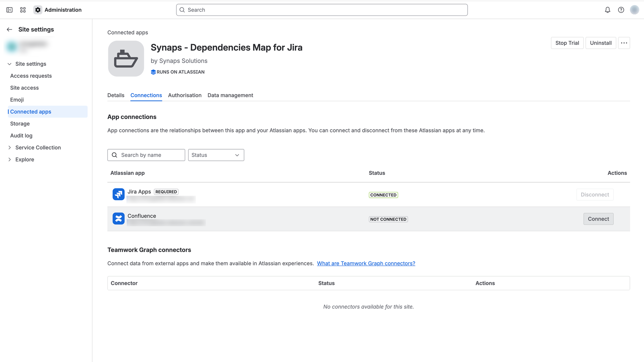Image resolution: width=644 pixels, height=362 pixels.
Task: Open the notifications bell
Action: 607,10
